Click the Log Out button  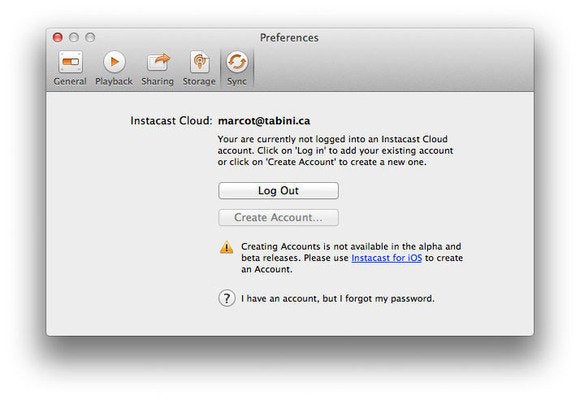278,191
